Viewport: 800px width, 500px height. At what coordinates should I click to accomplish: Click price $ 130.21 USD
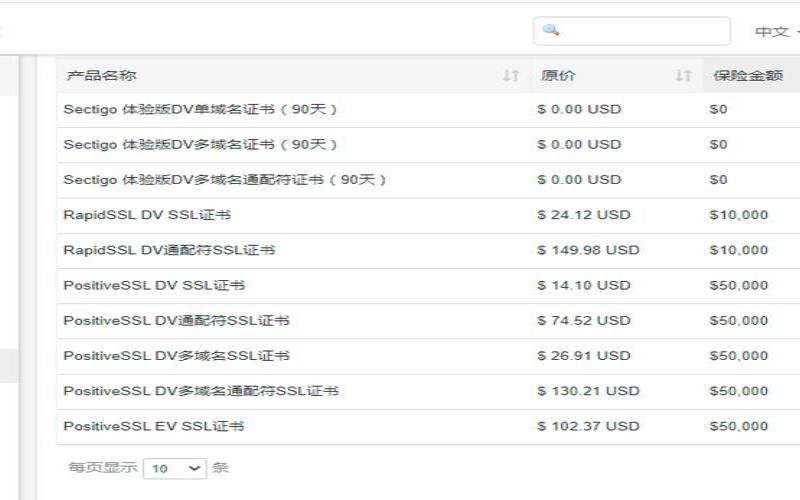click(x=588, y=391)
